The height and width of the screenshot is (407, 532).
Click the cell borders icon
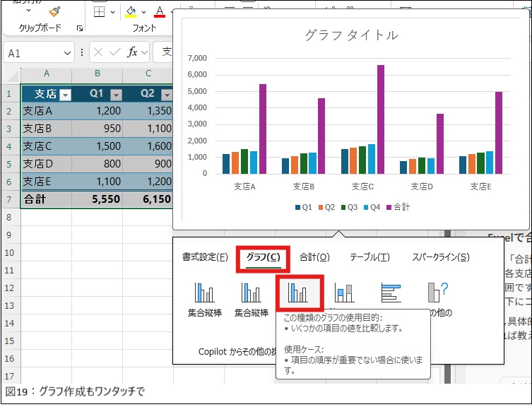pyautogui.click(x=100, y=11)
